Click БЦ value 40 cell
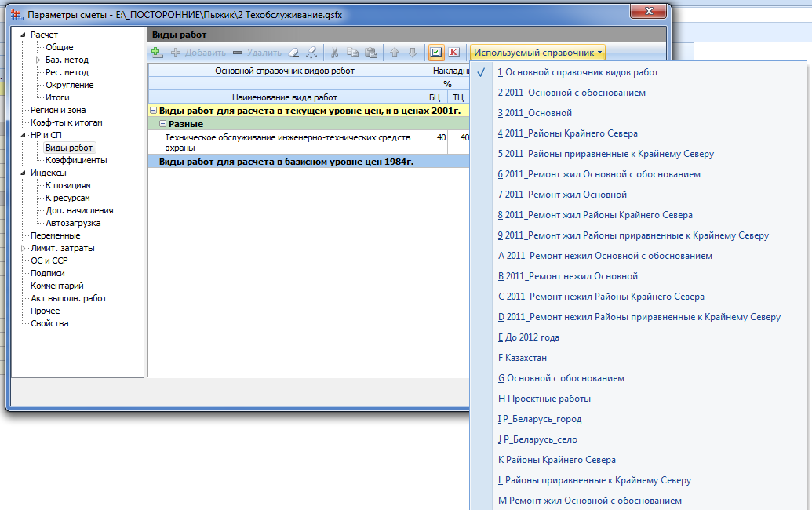Viewport: 812px width, 510px height. pyautogui.click(x=436, y=142)
